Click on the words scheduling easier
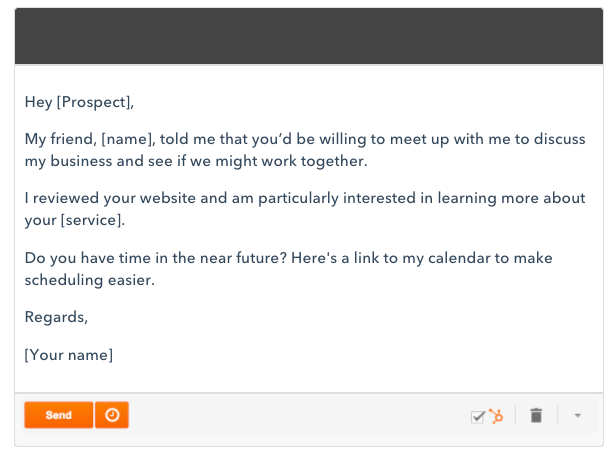 pyautogui.click(x=89, y=280)
